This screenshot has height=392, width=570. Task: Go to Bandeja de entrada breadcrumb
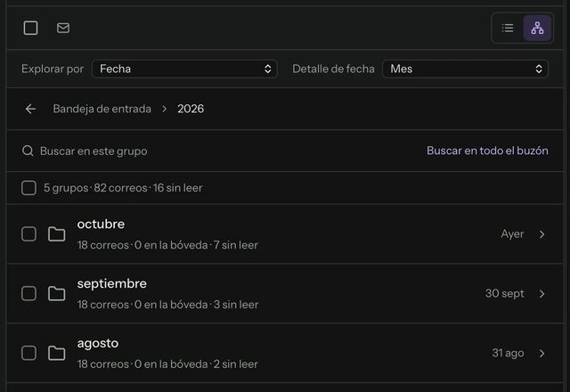102,109
